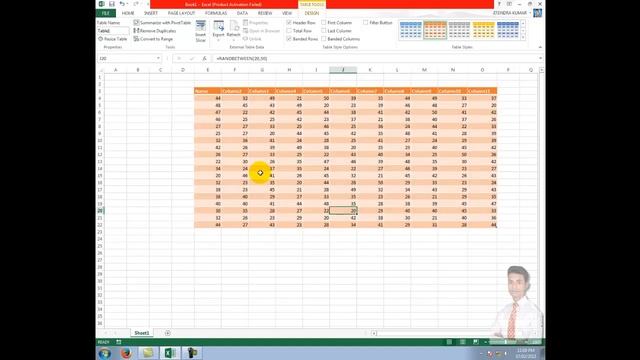The height and width of the screenshot is (360, 640).
Task: Open Firefox from the taskbar
Action: (126, 353)
